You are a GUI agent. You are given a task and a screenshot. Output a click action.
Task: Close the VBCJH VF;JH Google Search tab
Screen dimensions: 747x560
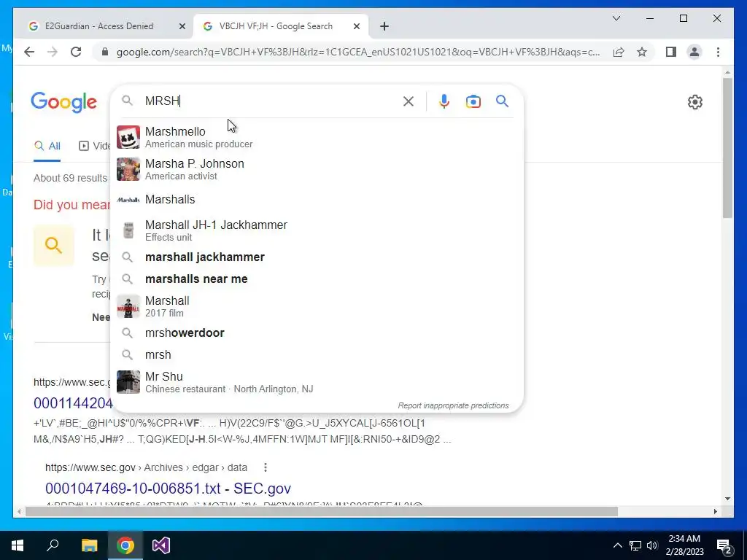tap(356, 26)
